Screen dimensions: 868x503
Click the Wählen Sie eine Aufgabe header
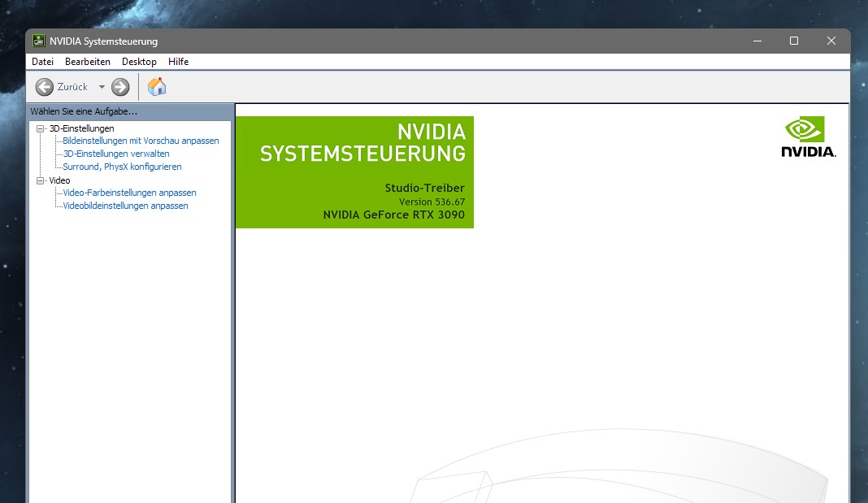pyautogui.click(x=84, y=111)
